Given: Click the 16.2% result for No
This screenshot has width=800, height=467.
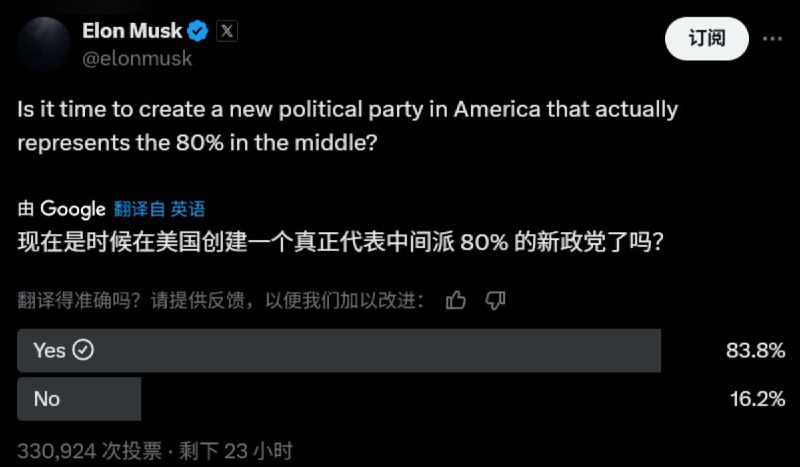Looking at the screenshot, I should (x=758, y=399).
